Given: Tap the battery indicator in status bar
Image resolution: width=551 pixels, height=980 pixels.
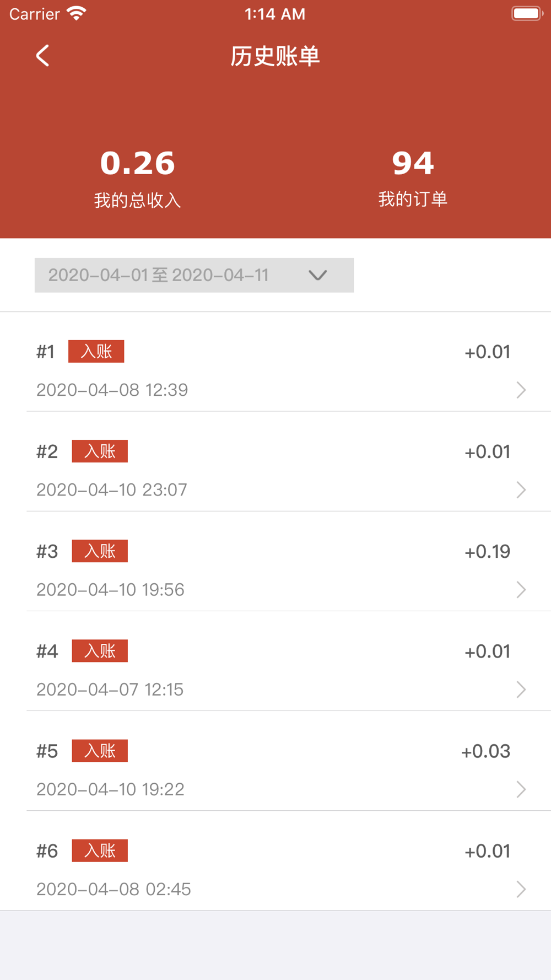Looking at the screenshot, I should (527, 14).
